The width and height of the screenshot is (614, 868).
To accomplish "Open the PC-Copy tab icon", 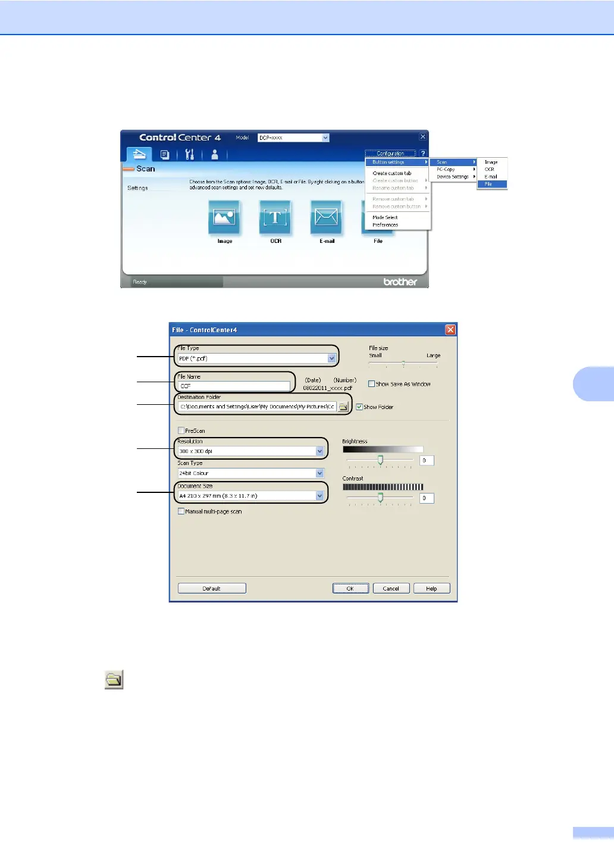I will pos(165,155).
